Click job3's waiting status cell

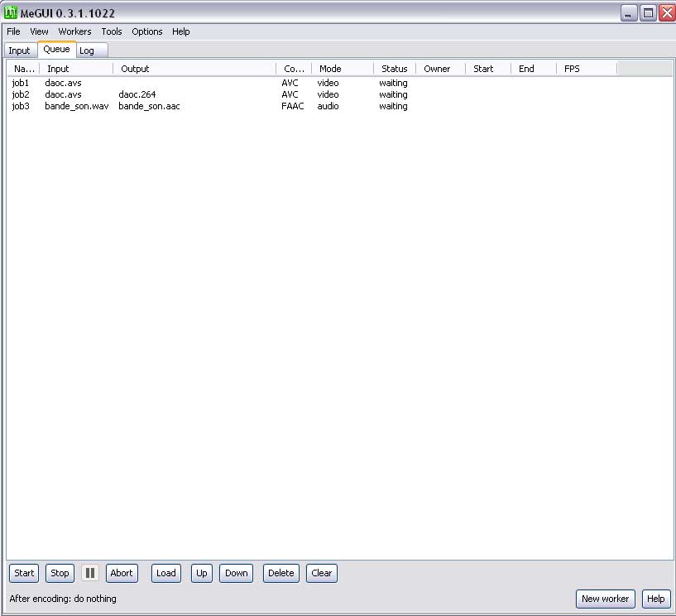point(393,106)
